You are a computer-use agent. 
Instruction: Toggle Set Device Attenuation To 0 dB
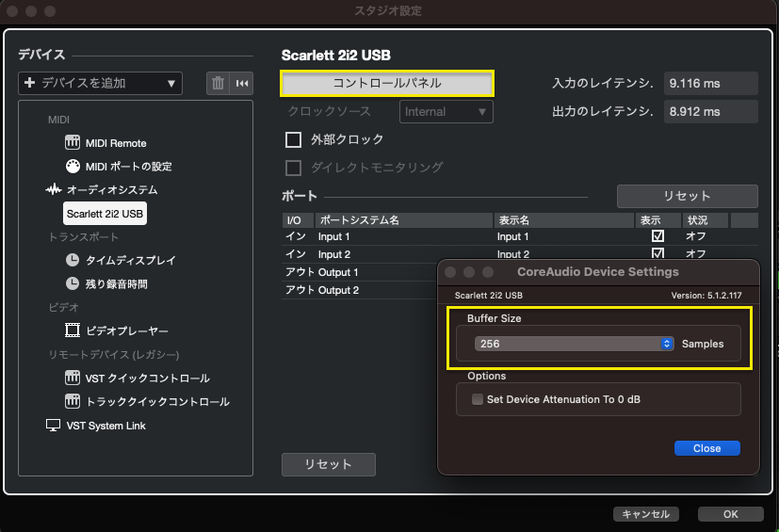tap(477, 399)
